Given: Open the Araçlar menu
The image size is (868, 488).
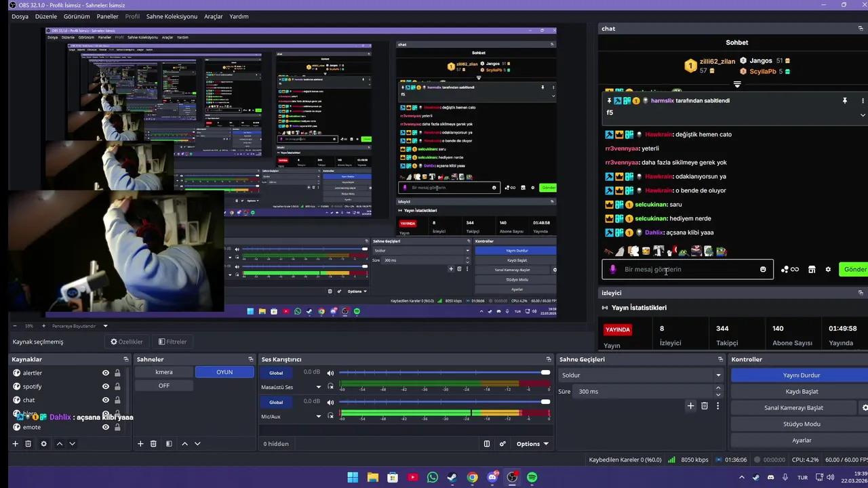Looking at the screenshot, I should (214, 16).
